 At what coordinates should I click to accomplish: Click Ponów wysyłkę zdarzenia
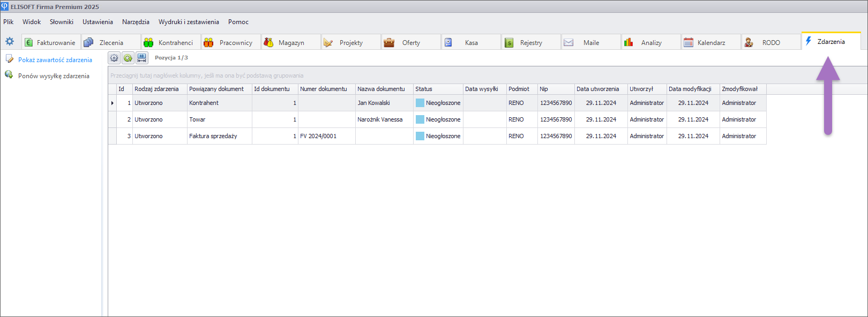click(x=54, y=76)
